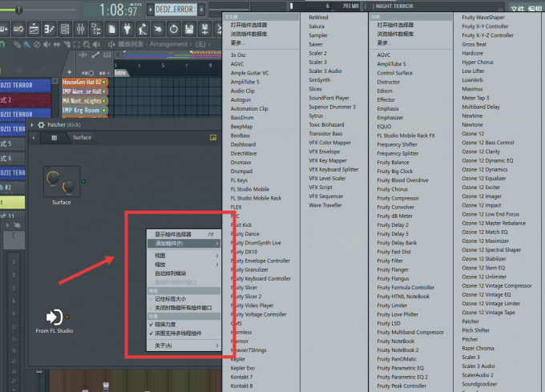The image size is (545, 392).
Task: Click the back arrow left of playlist overview
Action: click(119, 55)
